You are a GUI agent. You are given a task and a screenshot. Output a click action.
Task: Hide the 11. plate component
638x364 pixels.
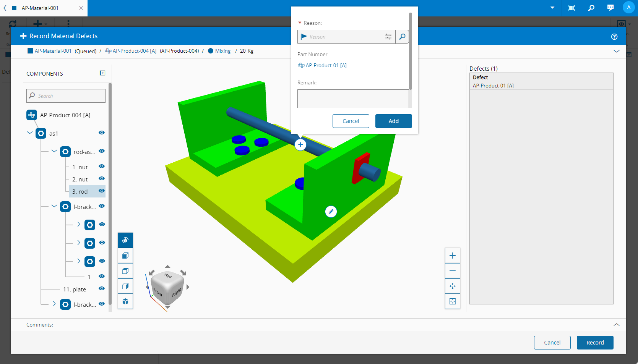point(102,288)
